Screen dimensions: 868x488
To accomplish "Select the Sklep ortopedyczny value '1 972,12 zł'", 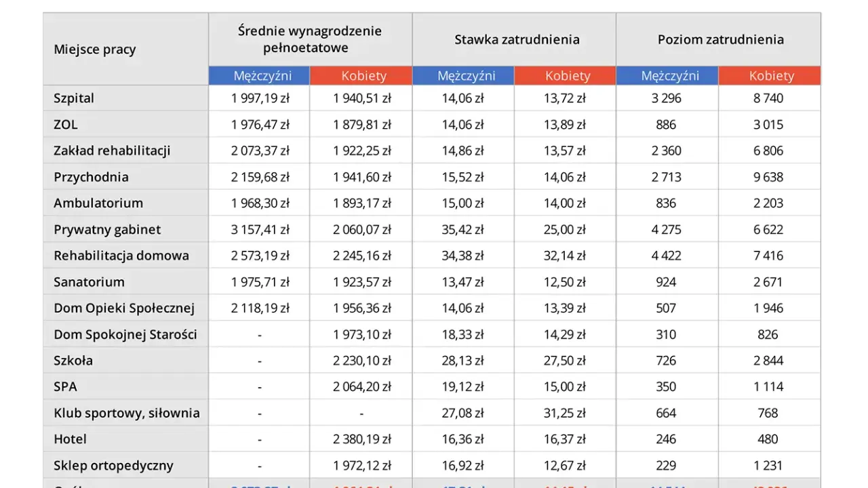I will 362,466.
